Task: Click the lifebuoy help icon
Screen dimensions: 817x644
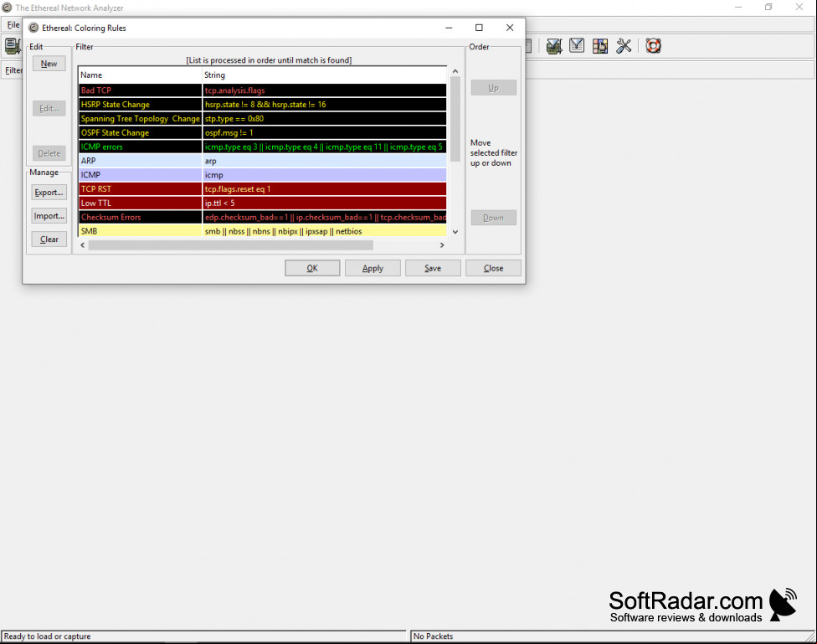Action: click(653, 46)
